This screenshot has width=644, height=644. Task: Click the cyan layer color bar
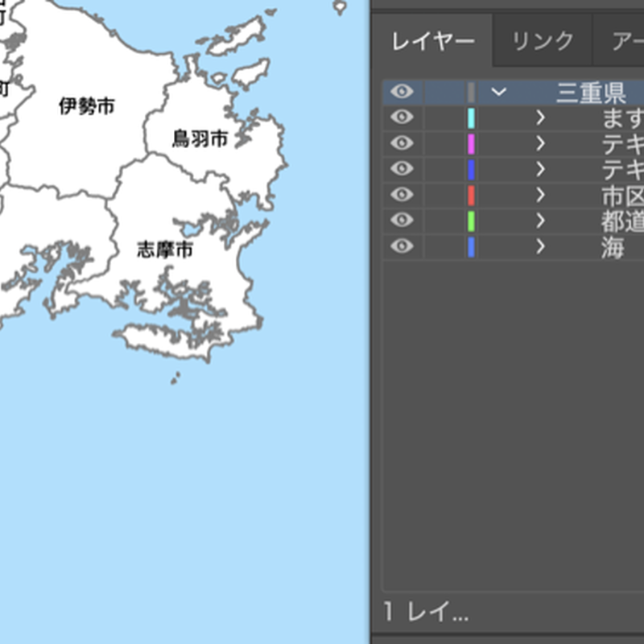coord(470,118)
